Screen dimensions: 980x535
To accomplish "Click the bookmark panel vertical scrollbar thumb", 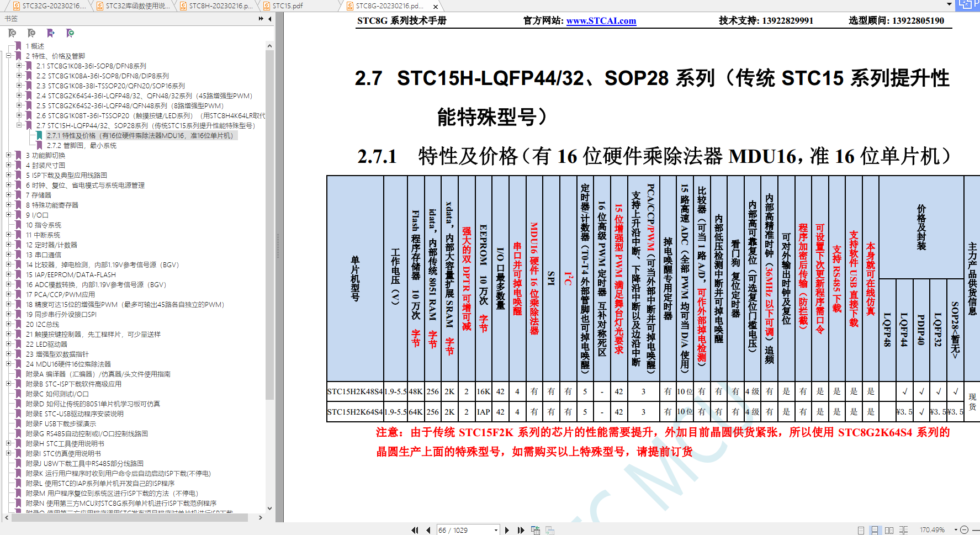I will pos(269,225).
